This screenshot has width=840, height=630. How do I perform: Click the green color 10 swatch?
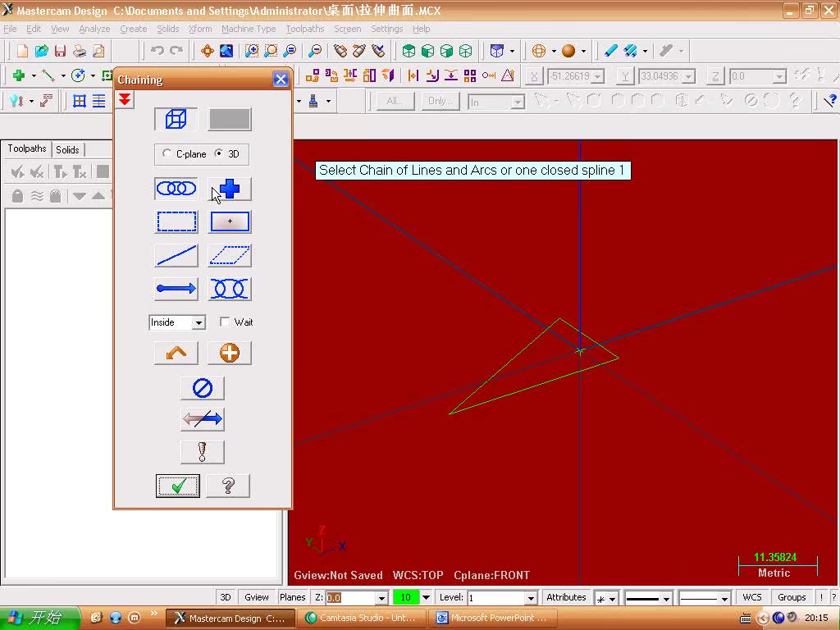(x=405, y=597)
